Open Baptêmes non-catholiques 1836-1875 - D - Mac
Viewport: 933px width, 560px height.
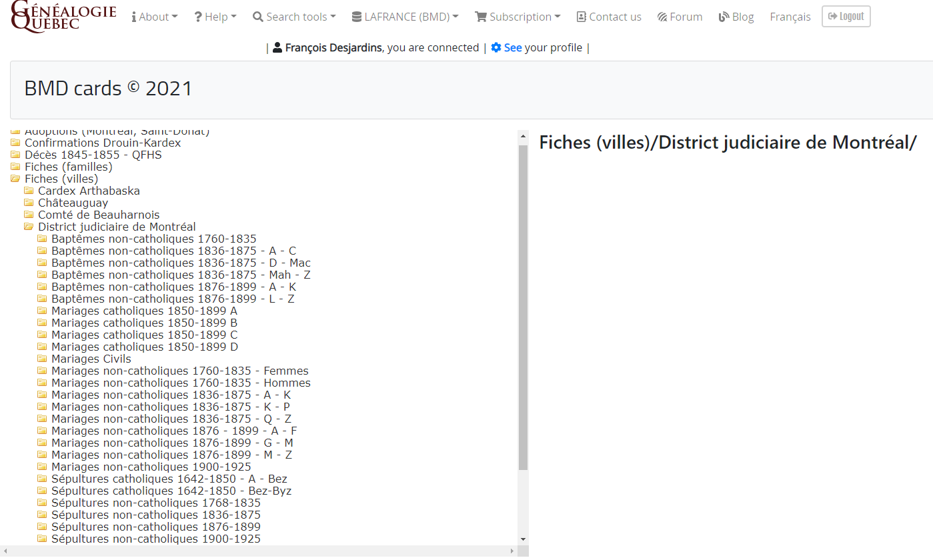[181, 263]
